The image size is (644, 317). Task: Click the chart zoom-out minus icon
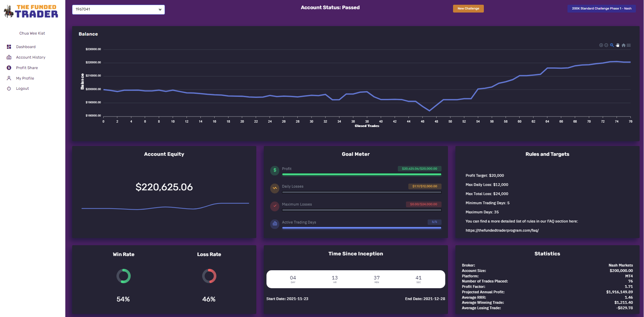[606, 45]
